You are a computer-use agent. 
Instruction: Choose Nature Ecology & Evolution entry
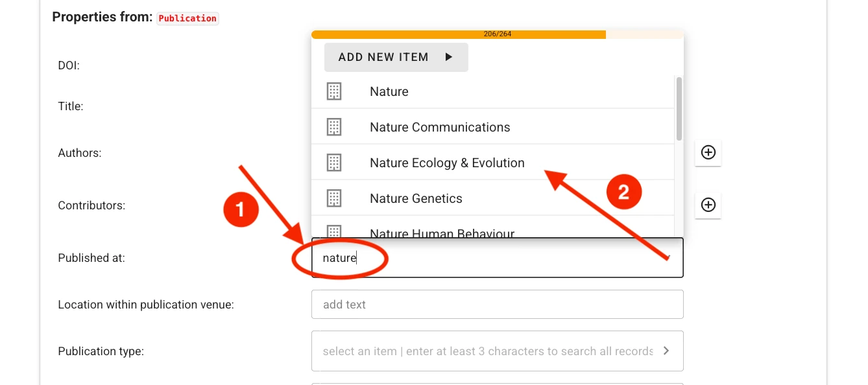pos(447,163)
